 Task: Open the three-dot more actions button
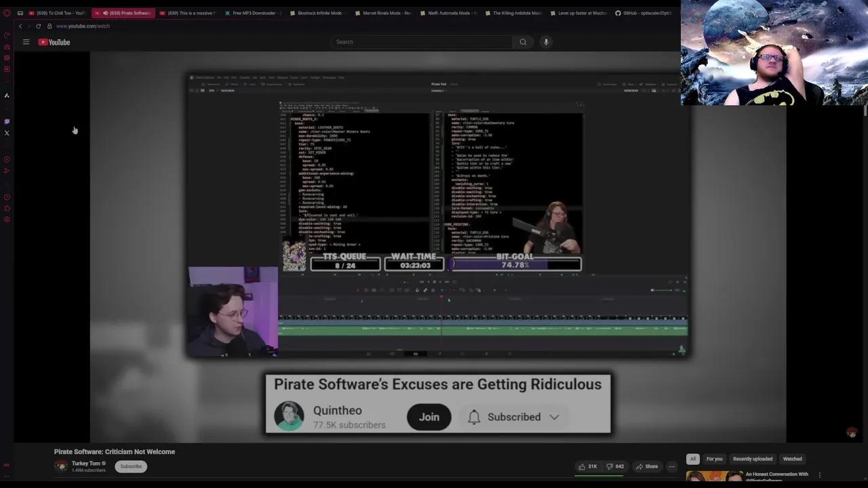click(672, 466)
